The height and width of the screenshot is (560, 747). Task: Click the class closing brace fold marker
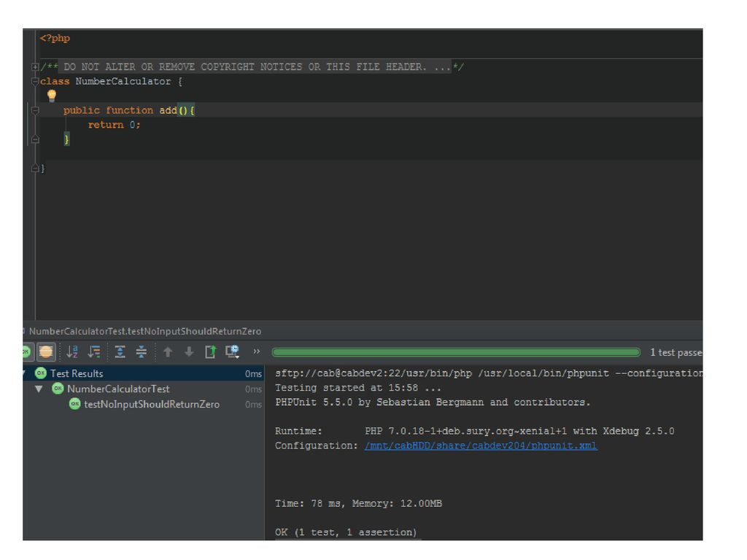pyautogui.click(x=35, y=168)
